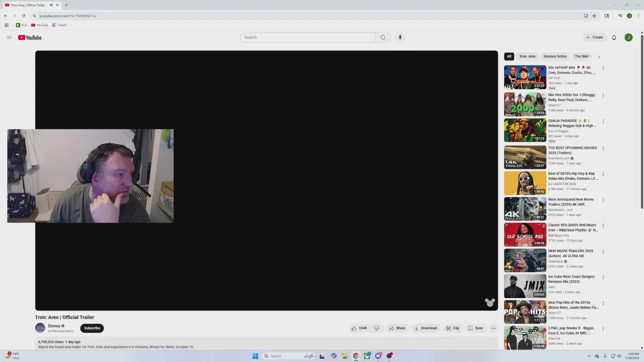The width and height of the screenshot is (644, 362).
Task: Click the video title Tron: Ares | Official Trailer
Action: 64,317
